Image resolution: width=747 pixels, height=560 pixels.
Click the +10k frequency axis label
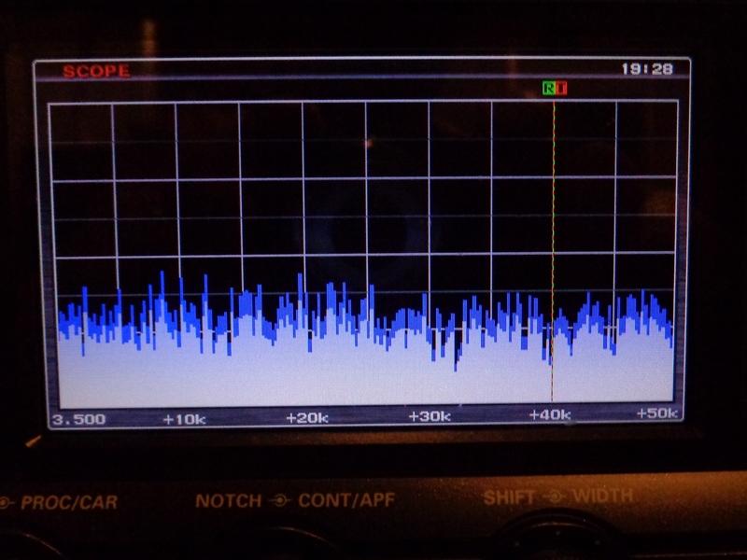click(x=183, y=419)
